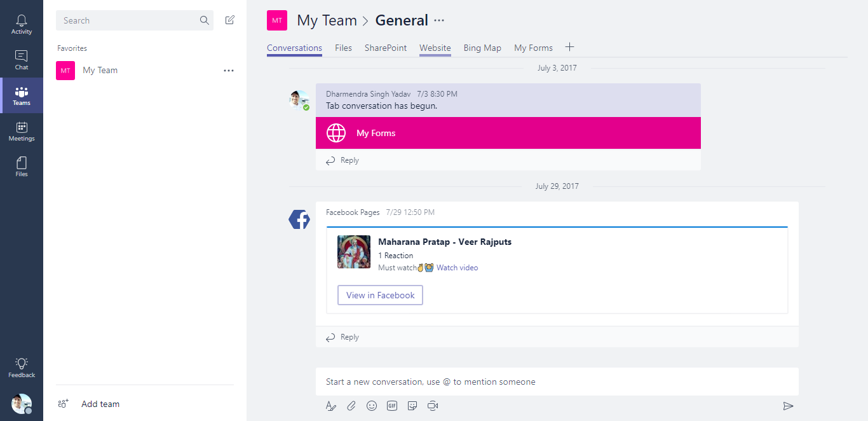Click the Tab conversation has begun text
Viewport: 868px width, 421px height.
[x=381, y=106]
